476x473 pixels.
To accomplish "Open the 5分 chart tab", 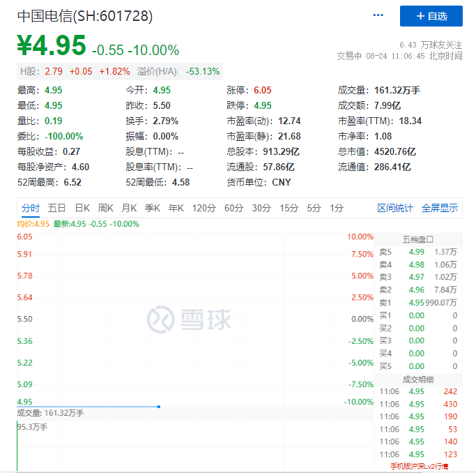I will click(314, 208).
